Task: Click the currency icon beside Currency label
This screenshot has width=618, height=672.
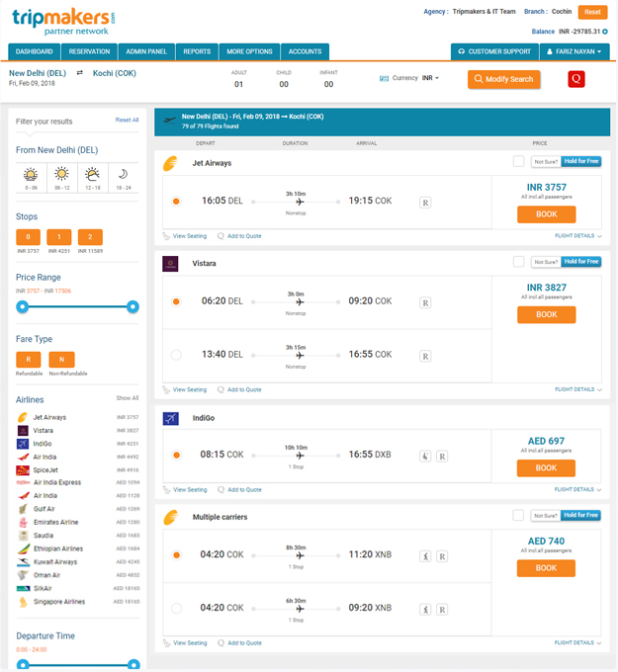Action: (x=384, y=78)
